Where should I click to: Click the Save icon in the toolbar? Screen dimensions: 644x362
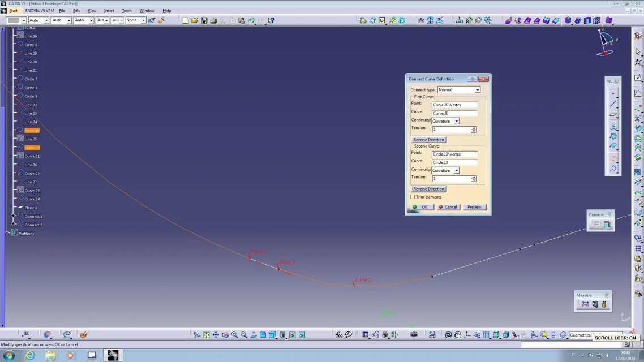tap(204, 20)
